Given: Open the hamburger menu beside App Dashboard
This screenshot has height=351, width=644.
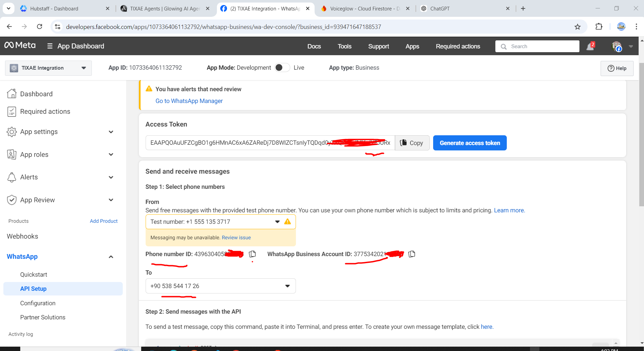Looking at the screenshot, I should pos(49,46).
